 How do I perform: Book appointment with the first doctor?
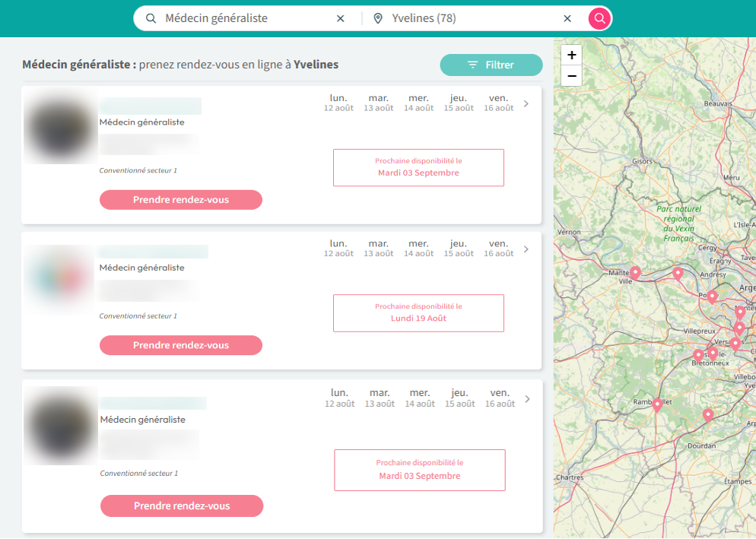coord(180,200)
